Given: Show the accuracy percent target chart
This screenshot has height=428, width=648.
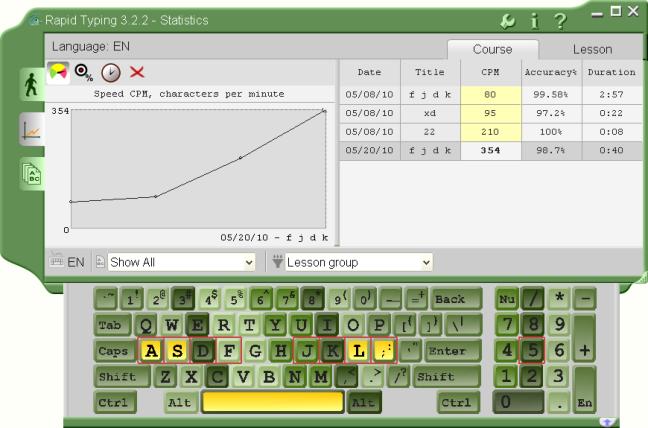Looking at the screenshot, I should pyautogui.click(x=83, y=73).
